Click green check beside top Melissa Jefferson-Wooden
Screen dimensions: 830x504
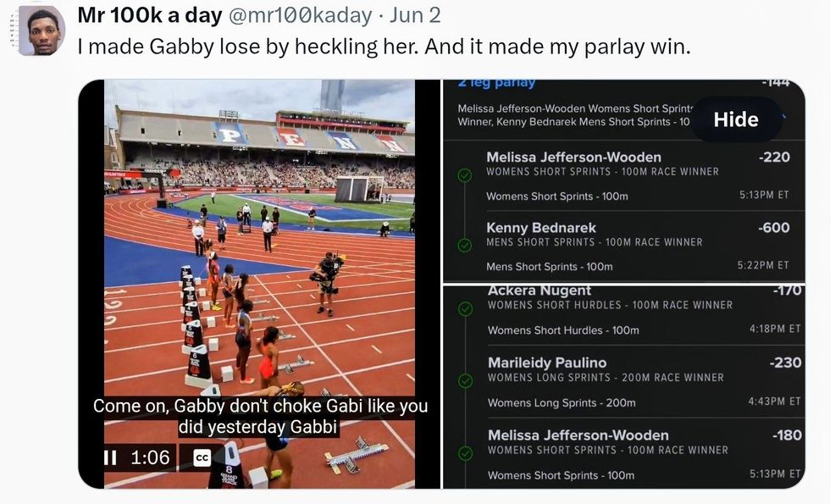click(464, 175)
